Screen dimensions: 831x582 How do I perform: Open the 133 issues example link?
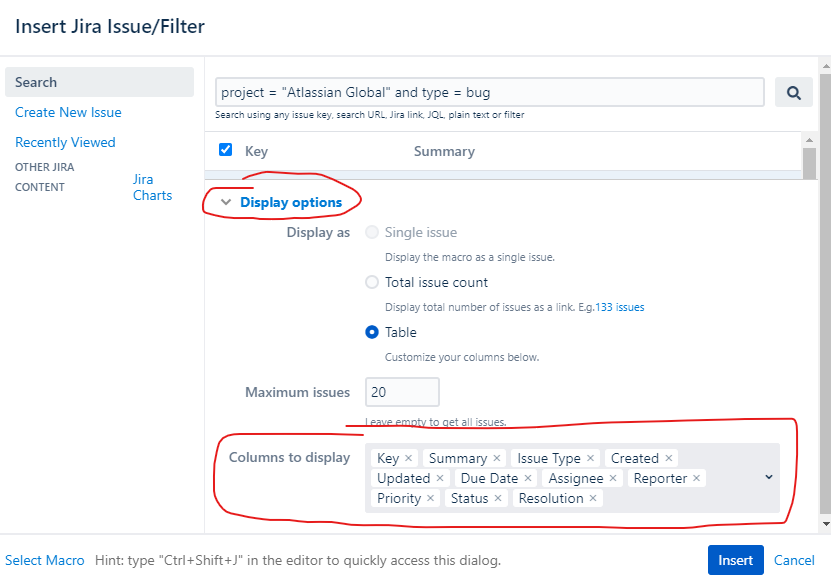(620, 307)
